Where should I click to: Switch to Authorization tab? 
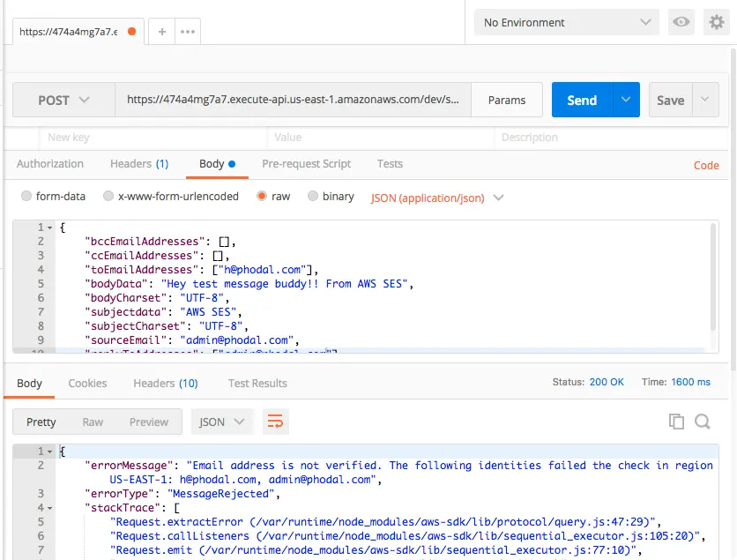point(50,164)
